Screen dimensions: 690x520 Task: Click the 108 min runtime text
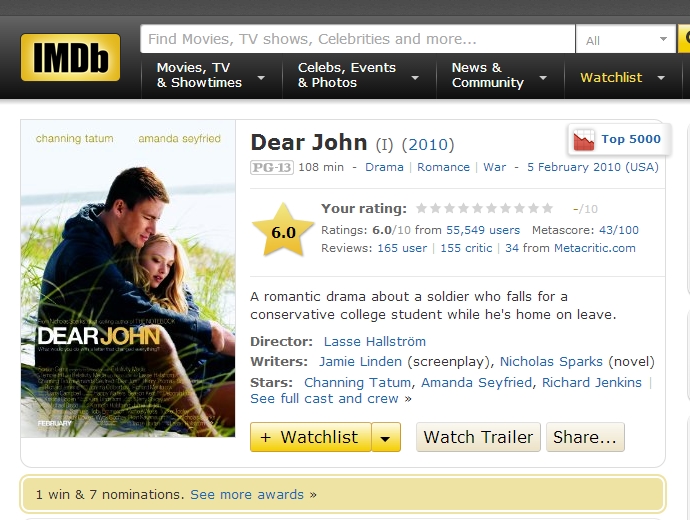click(321, 167)
